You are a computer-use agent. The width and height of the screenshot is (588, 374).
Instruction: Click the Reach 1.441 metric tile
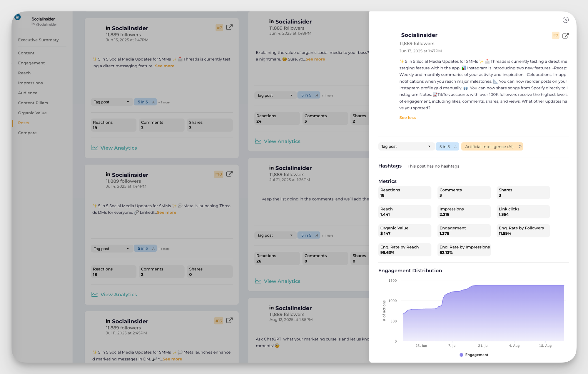[x=405, y=212]
